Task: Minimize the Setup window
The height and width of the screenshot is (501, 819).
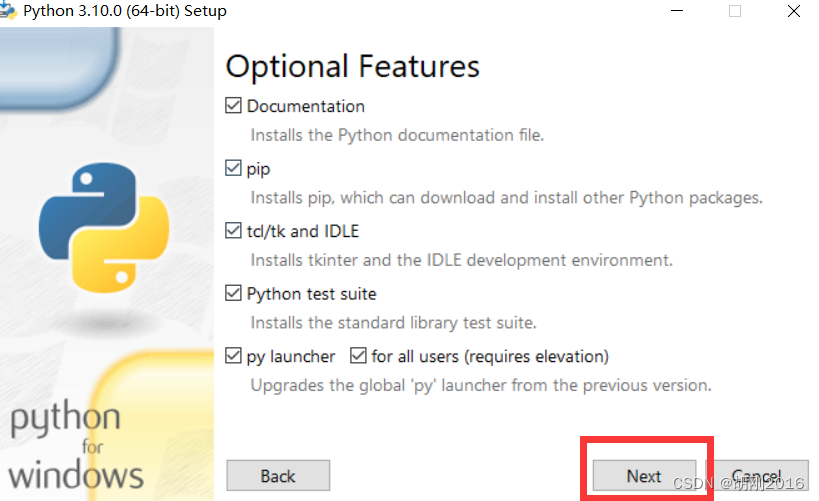Action: point(677,10)
